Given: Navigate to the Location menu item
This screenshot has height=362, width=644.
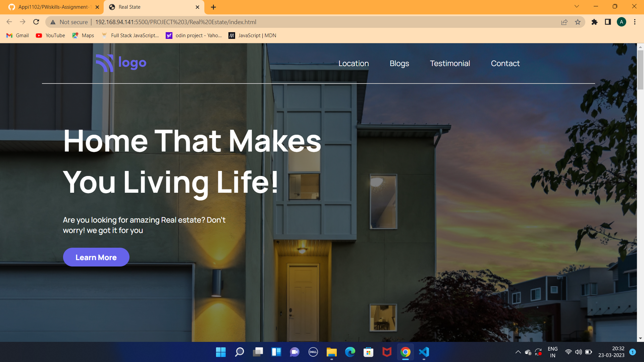Looking at the screenshot, I should [x=354, y=63].
